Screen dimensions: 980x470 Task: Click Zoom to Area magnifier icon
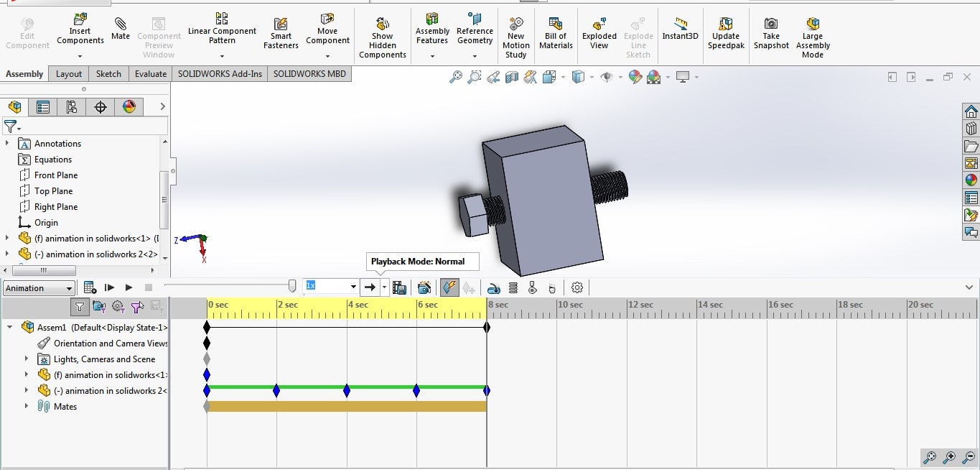point(475,77)
